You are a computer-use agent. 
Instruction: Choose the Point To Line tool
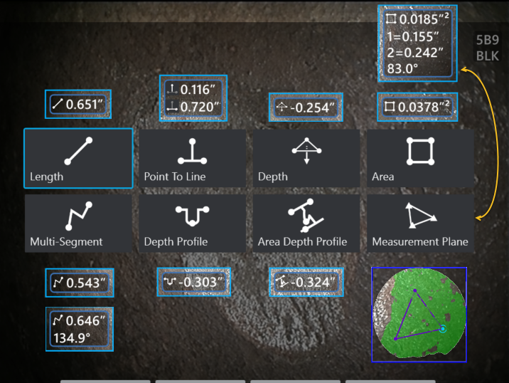pyautogui.click(x=192, y=158)
